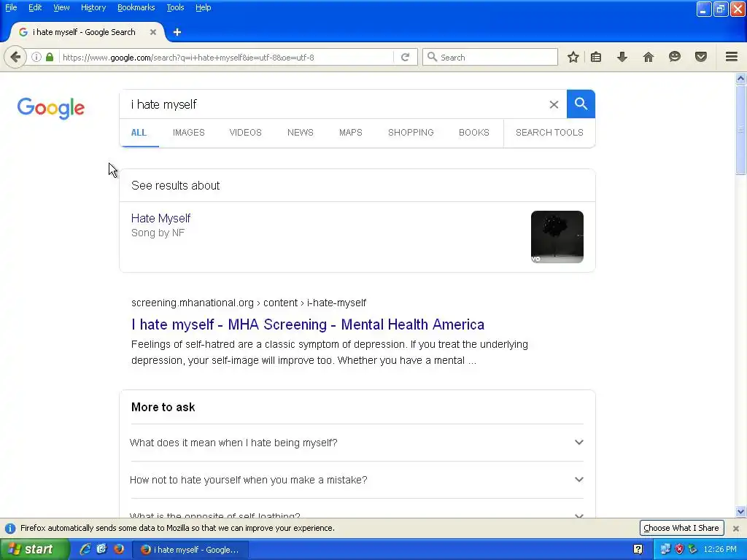747x560 pixels.
Task: Open the help question mark tray icon
Action: 638,550
